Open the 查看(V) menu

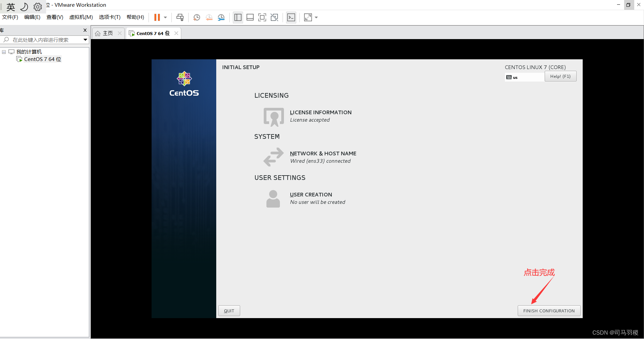[x=55, y=17]
